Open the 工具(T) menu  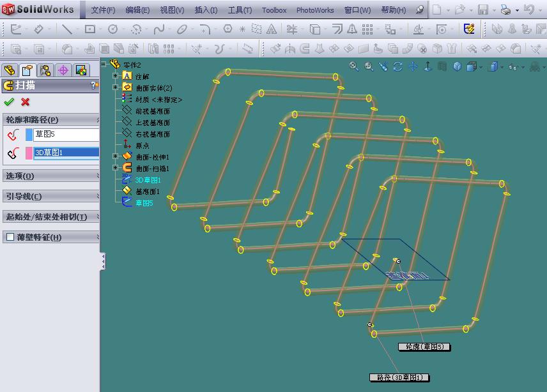pos(240,10)
